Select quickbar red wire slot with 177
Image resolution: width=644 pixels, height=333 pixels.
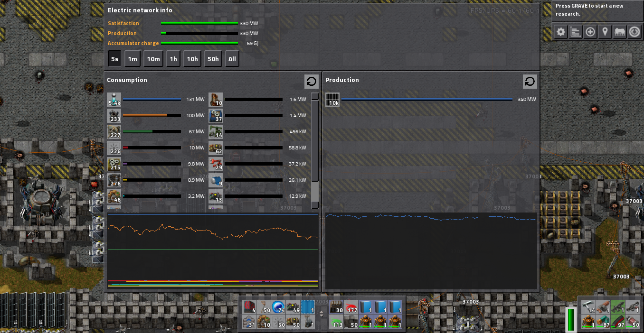pos(351,307)
